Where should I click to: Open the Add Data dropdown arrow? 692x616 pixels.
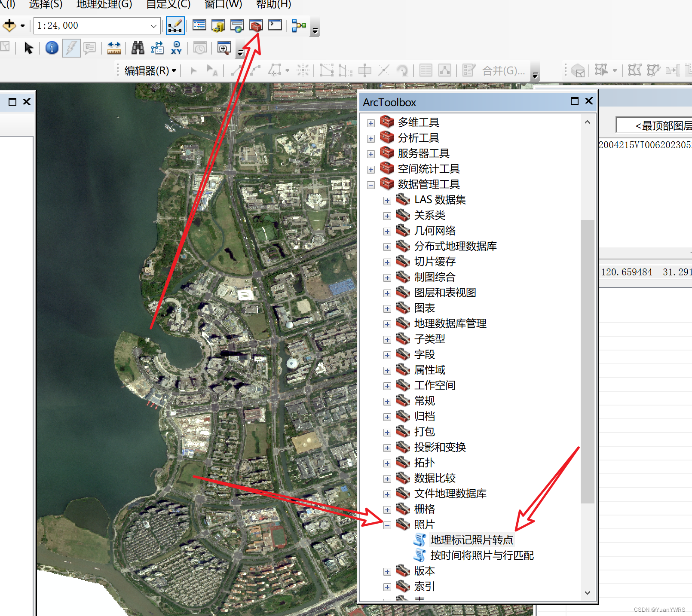coord(23,26)
